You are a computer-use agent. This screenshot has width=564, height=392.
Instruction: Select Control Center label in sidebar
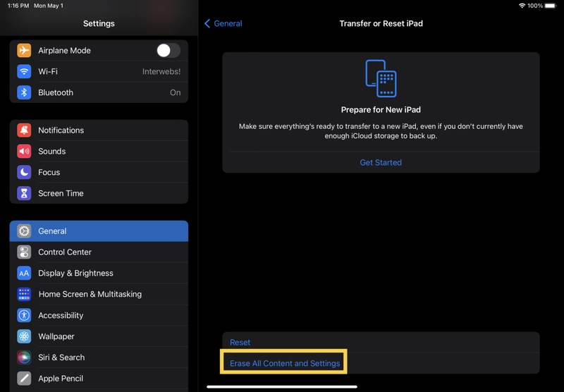click(x=65, y=252)
